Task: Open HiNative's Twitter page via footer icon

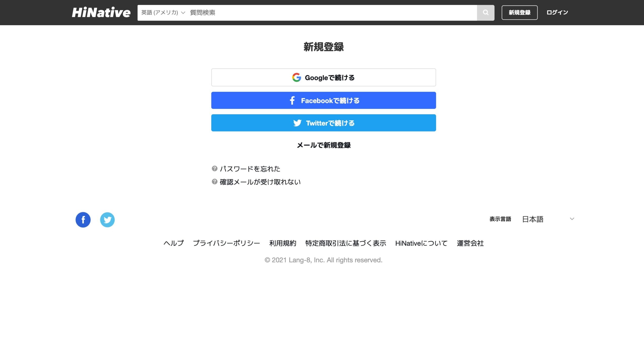Action: 107,220
